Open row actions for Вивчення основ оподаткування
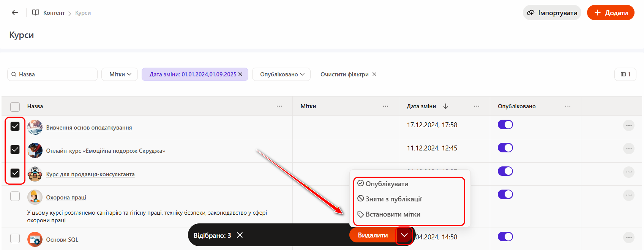Screen dimensions: 644x250 pyautogui.click(x=629, y=125)
